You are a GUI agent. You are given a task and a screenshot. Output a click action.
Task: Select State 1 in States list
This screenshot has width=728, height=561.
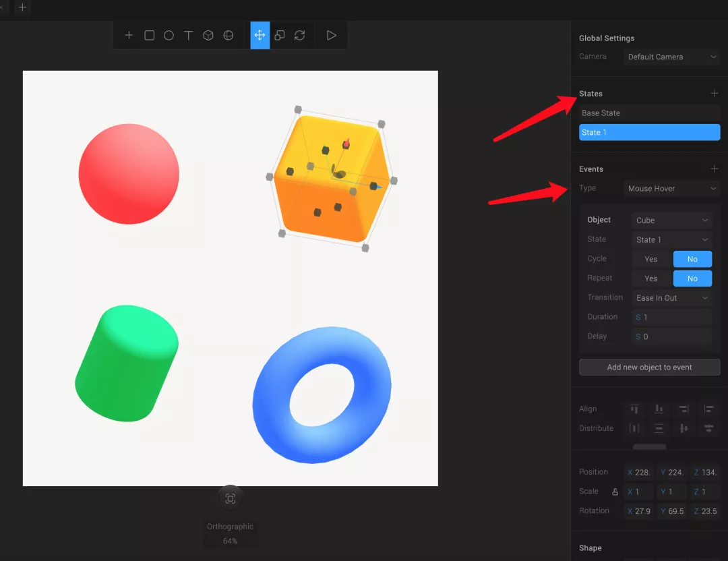649,132
